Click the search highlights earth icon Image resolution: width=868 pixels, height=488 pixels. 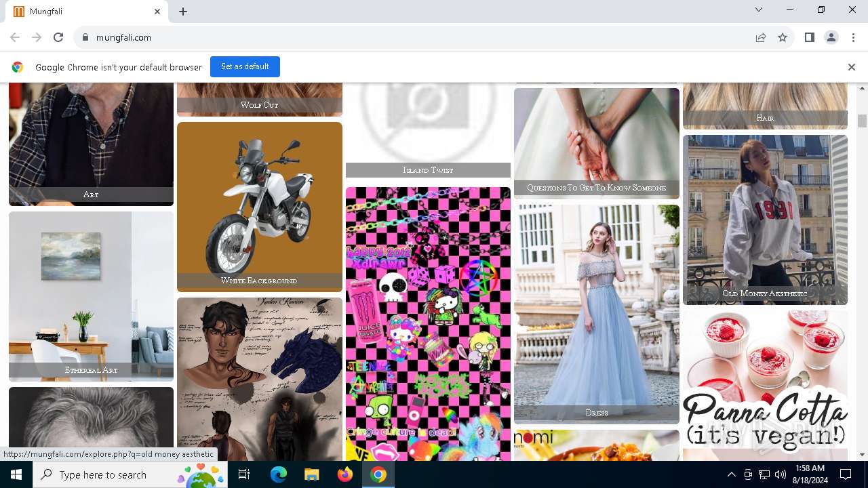[201, 474]
